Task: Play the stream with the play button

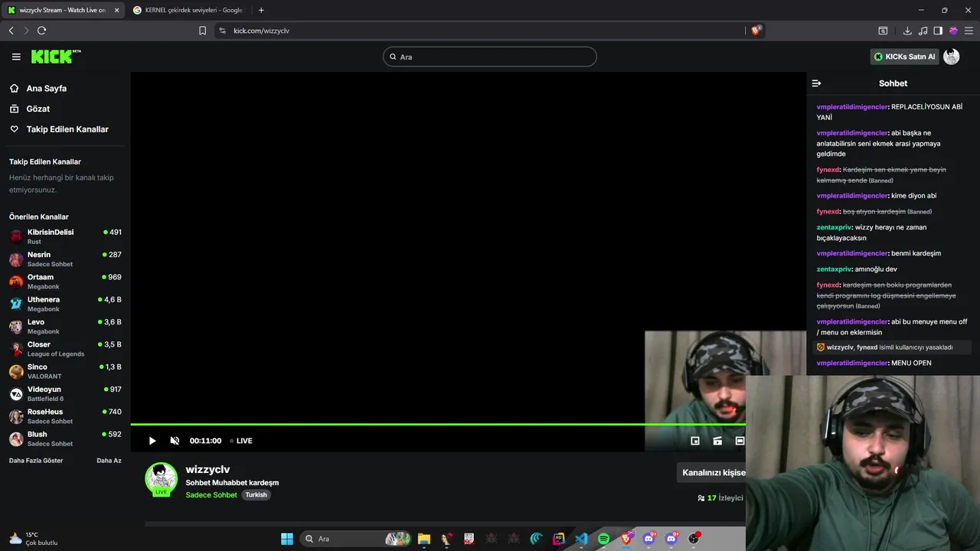Action: [152, 441]
